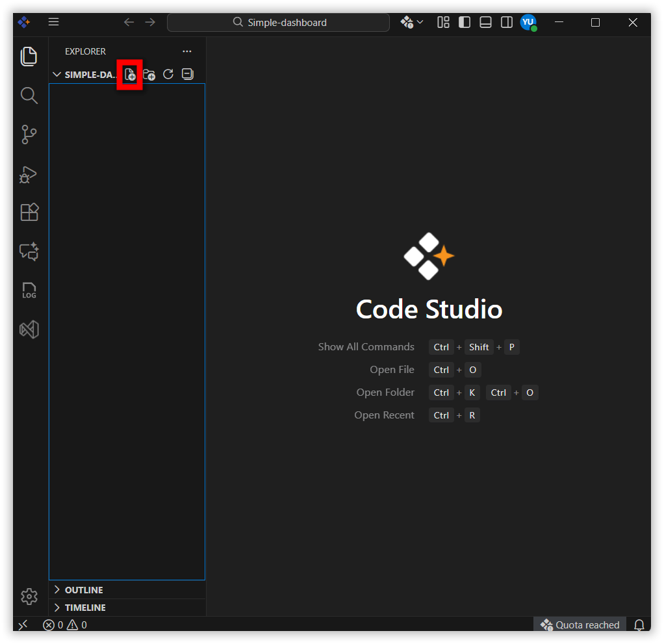Open the AI assistant dropdown in title bar

(x=412, y=22)
